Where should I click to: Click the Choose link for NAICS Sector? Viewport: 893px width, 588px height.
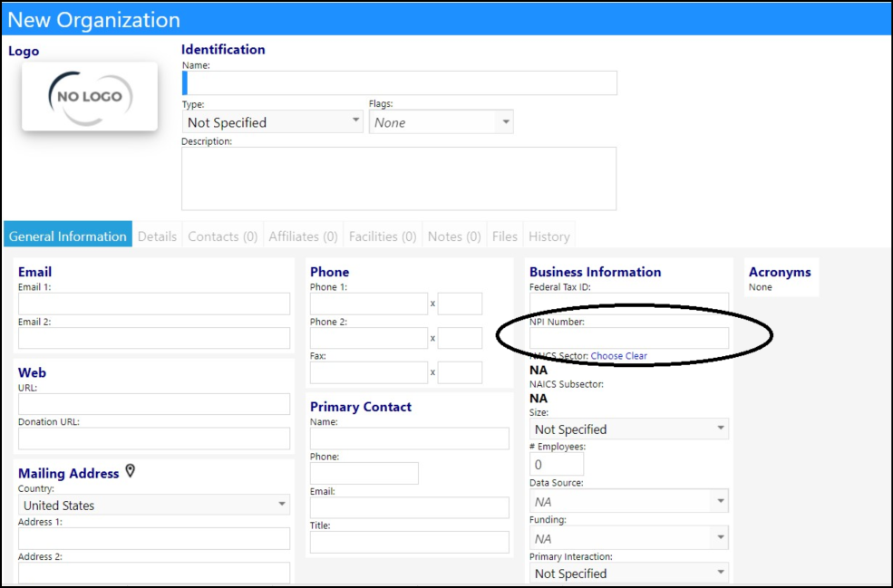[x=607, y=356]
